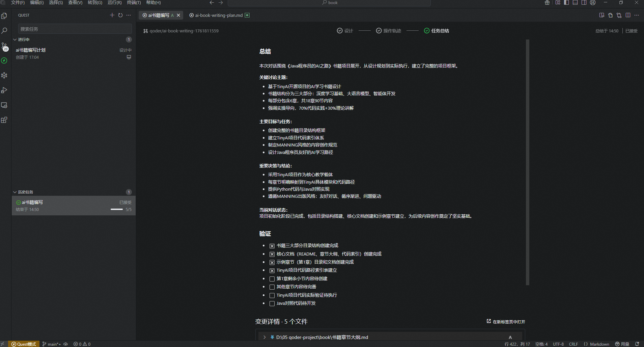Image resolution: width=644 pixels, height=347 pixels.
Task: Open the Explorer icon in the activity bar
Action: coord(4,15)
